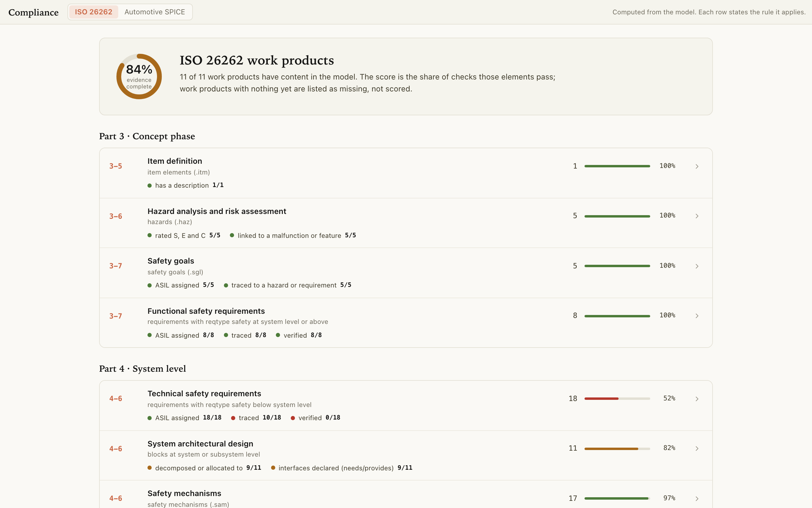
Task: Expand the Functional safety requirements chevron
Action: 697,316
